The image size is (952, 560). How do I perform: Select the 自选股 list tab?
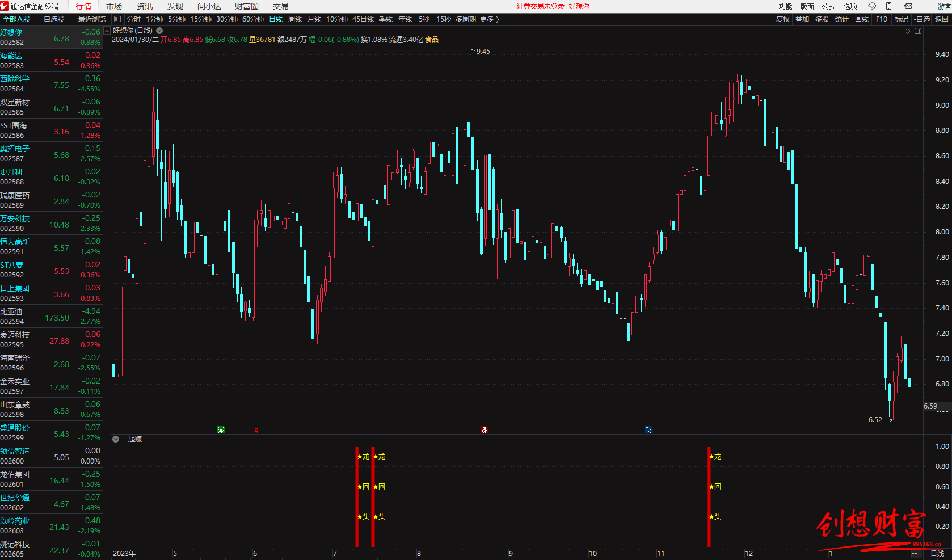[54, 19]
